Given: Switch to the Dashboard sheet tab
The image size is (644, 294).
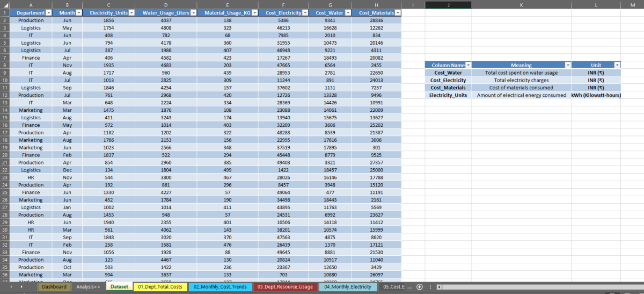Looking at the screenshot, I should pyautogui.click(x=54, y=287).
